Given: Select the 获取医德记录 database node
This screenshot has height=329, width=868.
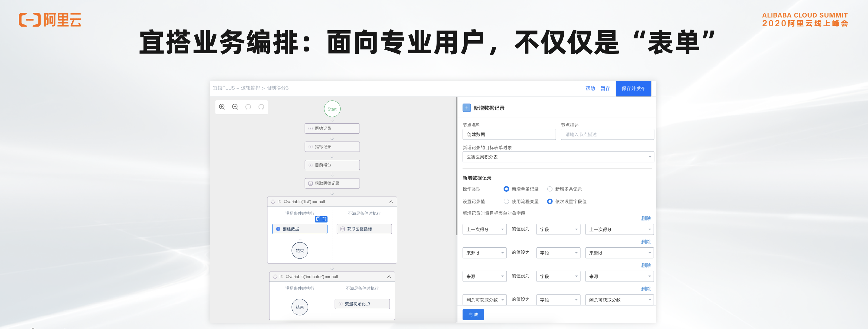Looking at the screenshot, I should coord(332,183).
